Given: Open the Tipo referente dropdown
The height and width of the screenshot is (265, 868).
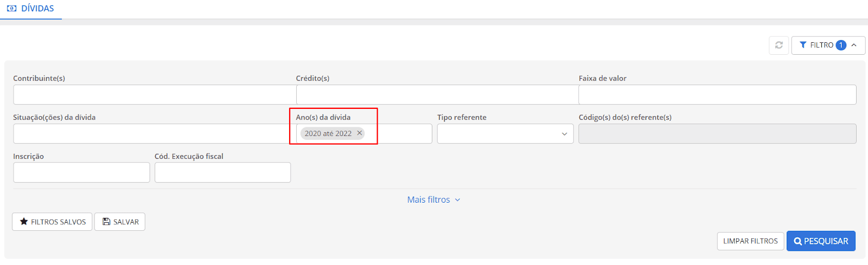Looking at the screenshot, I should pyautogui.click(x=505, y=134).
